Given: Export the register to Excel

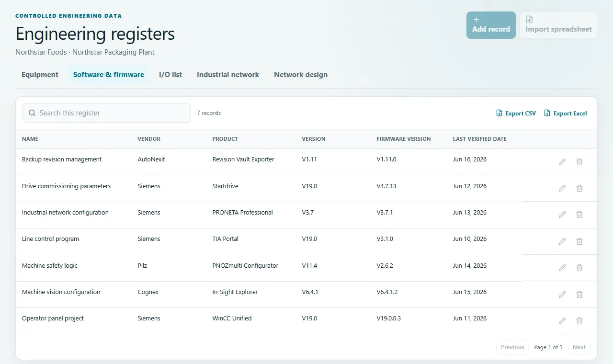Looking at the screenshot, I should tap(566, 114).
